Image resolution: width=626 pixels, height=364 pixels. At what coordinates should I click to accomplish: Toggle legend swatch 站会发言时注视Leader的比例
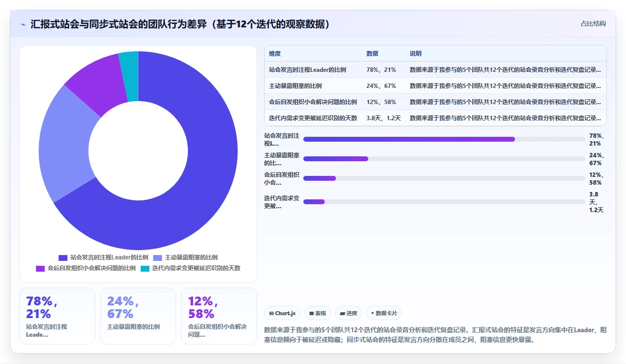63,257
